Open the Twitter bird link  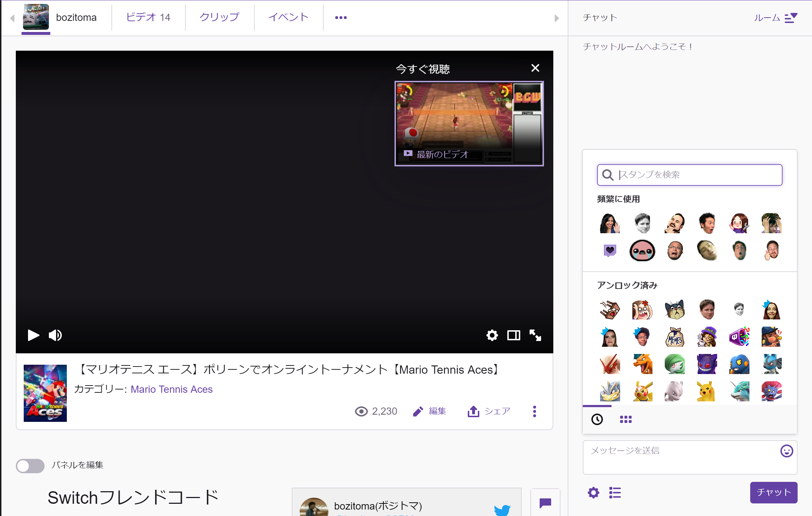pos(502,510)
